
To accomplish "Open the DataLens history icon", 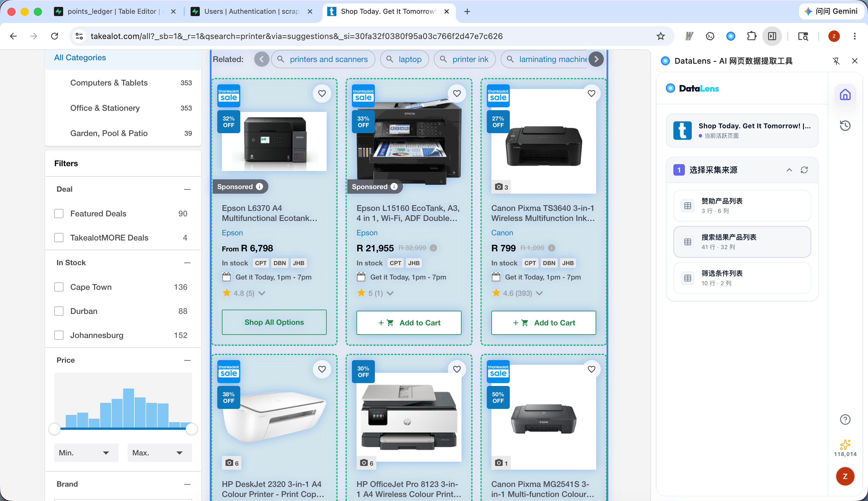I will click(845, 126).
